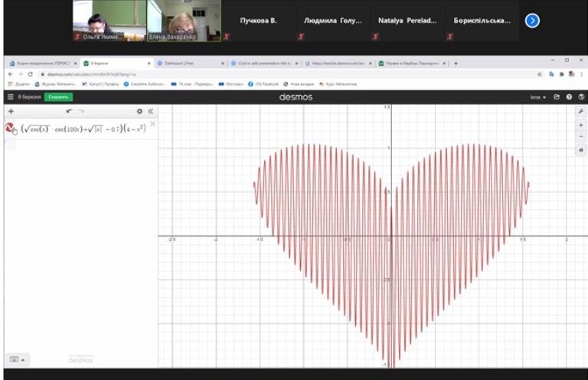Open expression list settings gear

(139, 111)
